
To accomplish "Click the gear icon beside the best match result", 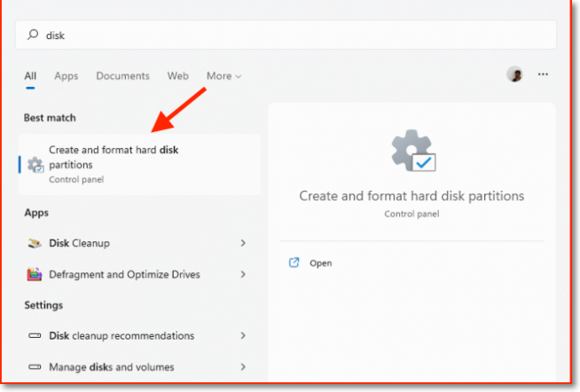I will click(35, 165).
